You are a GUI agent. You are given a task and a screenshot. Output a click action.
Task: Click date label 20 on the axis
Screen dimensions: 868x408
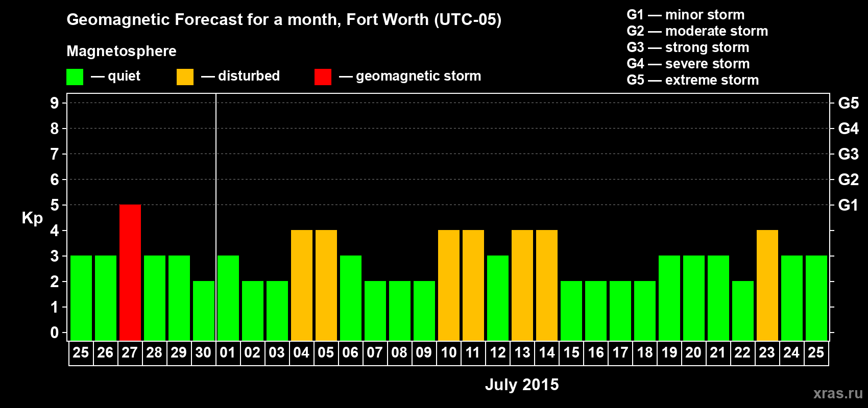[x=693, y=353]
